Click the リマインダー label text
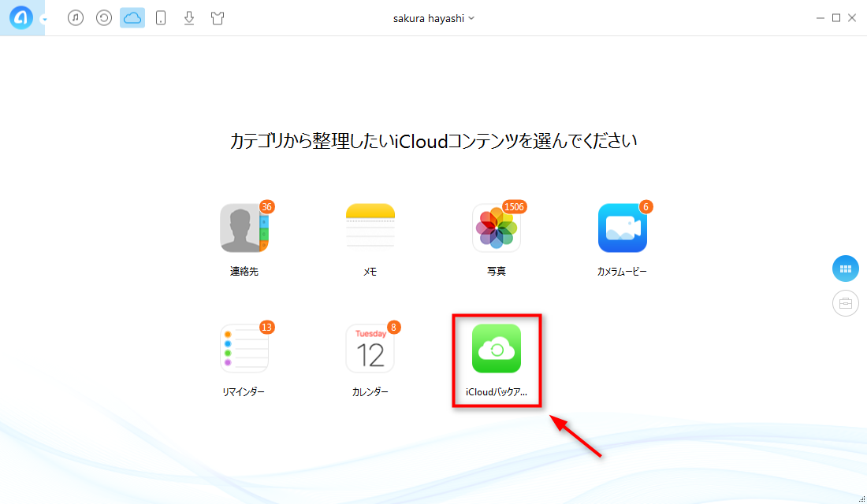The height and width of the screenshot is (504, 867). (x=244, y=392)
